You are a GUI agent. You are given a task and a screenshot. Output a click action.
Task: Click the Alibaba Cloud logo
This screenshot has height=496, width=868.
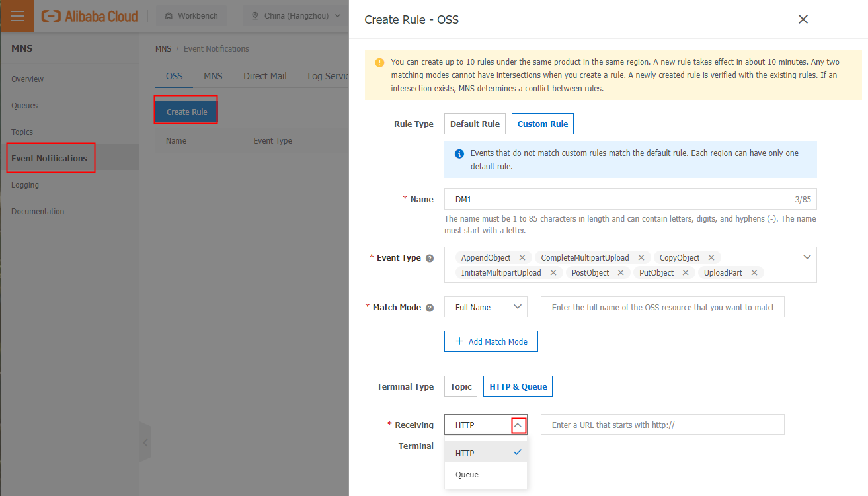[x=90, y=16]
